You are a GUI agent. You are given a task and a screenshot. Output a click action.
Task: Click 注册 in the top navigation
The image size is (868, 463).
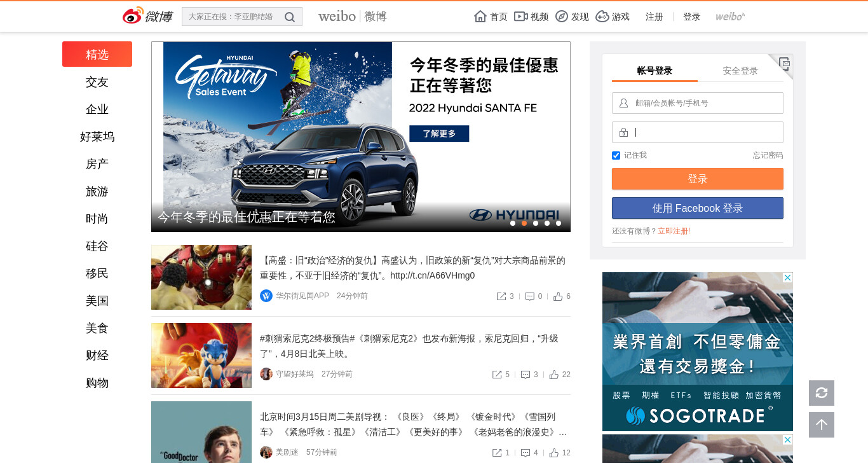(654, 17)
